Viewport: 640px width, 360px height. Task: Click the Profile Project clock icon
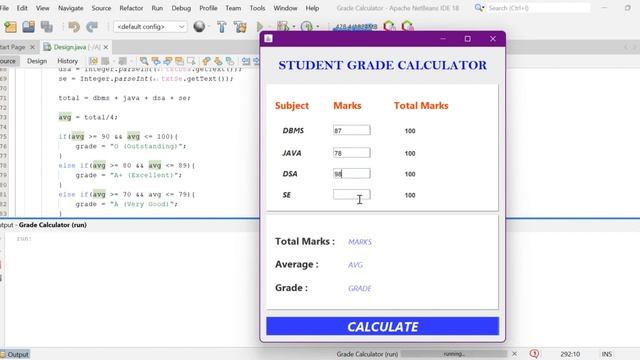pyautogui.click(x=307, y=27)
